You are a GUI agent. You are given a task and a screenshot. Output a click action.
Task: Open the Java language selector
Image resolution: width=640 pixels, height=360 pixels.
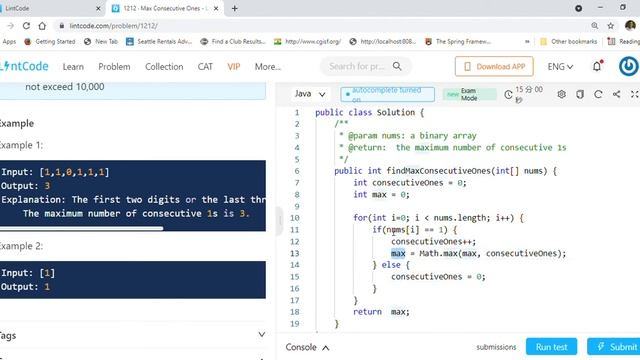pyautogui.click(x=310, y=94)
